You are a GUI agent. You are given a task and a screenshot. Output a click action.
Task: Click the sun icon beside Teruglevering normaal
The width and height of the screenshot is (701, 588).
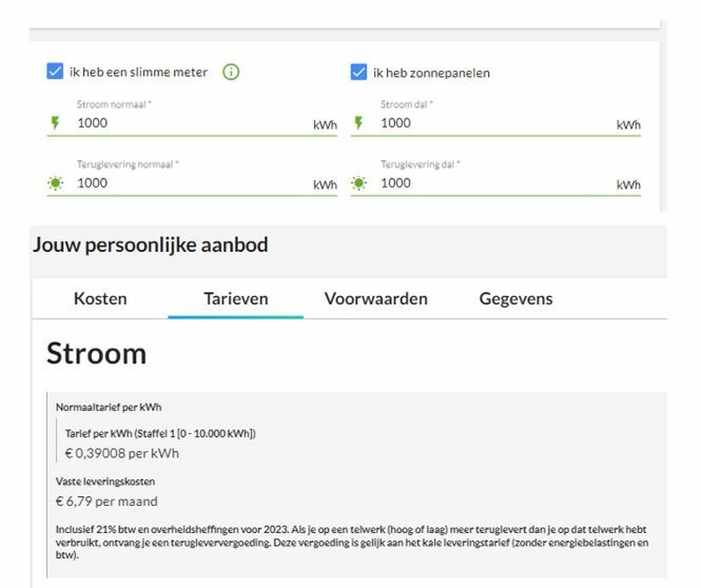pyautogui.click(x=56, y=183)
